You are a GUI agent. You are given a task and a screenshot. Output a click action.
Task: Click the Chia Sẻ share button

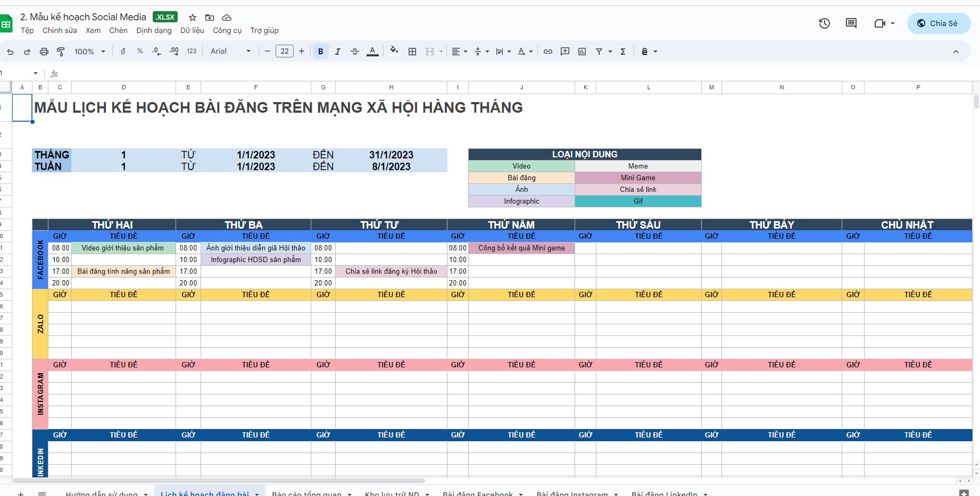pyautogui.click(x=939, y=23)
